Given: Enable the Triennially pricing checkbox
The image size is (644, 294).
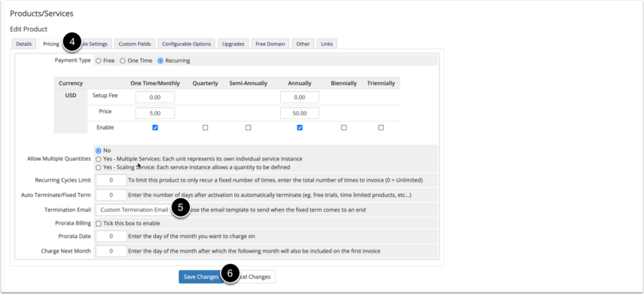Looking at the screenshot, I should pos(381,127).
